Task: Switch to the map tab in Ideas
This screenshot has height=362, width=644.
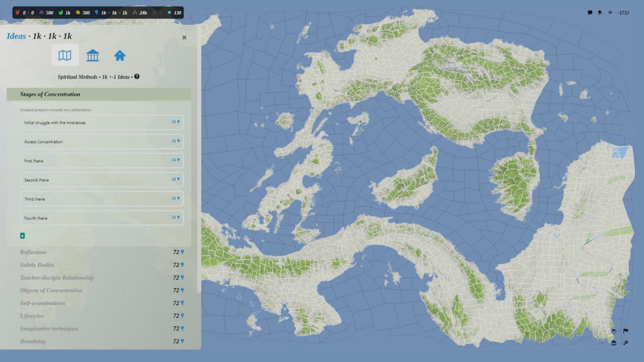Action: click(x=65, y=55)
